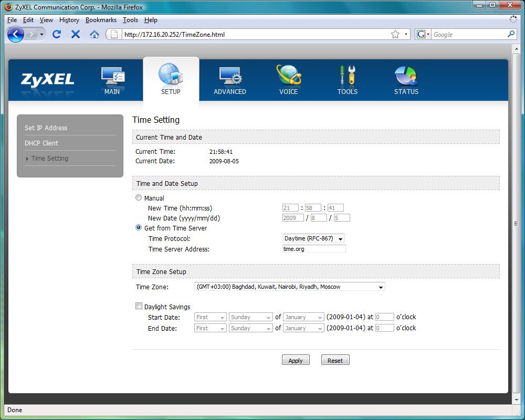Click Start Date o'clock hour field
525x420 pixels.
(384, 317)
